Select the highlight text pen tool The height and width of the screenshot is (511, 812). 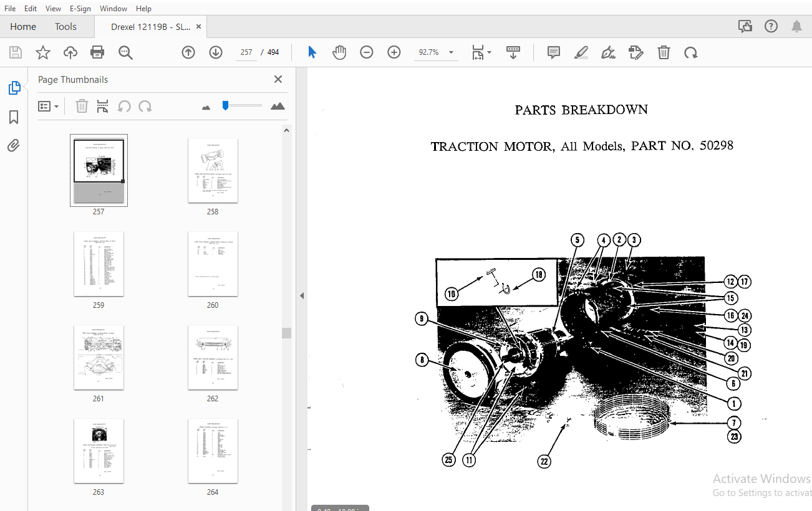581,52
